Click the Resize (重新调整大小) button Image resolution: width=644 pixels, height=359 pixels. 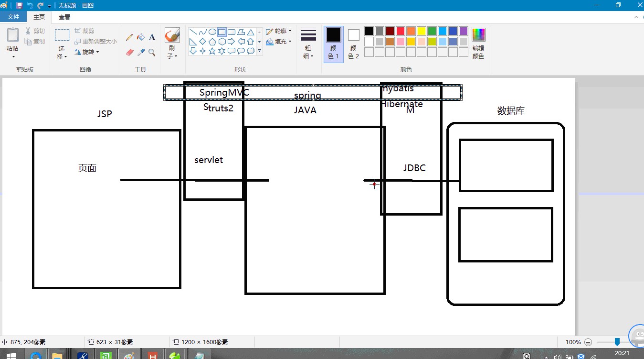[96, 42]
